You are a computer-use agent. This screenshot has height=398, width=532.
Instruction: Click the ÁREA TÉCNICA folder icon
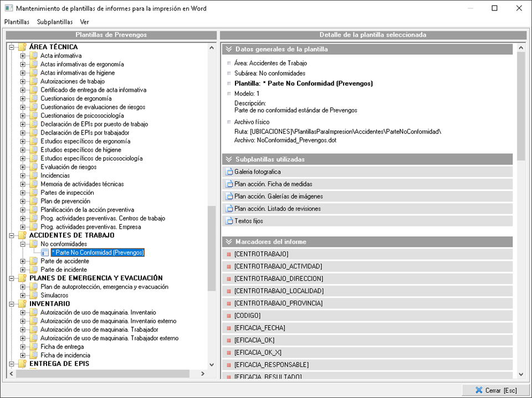[x=22, y=47]
